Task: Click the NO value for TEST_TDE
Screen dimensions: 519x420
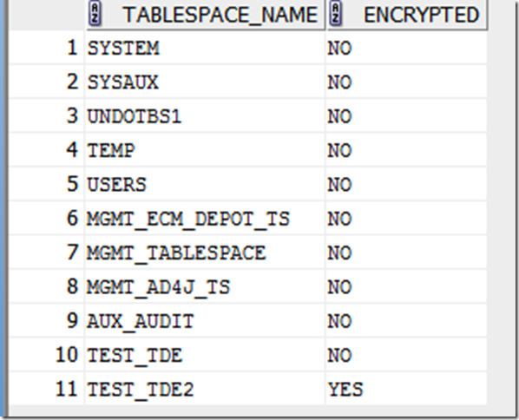Action: (x=339, y=355)
